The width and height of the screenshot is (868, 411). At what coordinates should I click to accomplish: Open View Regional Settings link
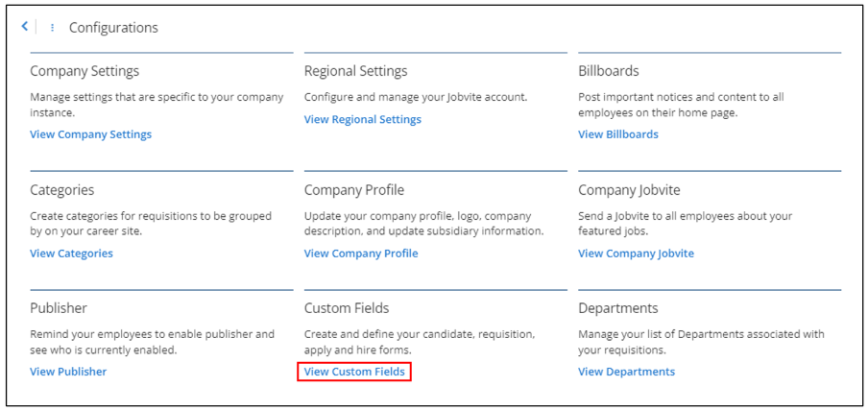363,119
